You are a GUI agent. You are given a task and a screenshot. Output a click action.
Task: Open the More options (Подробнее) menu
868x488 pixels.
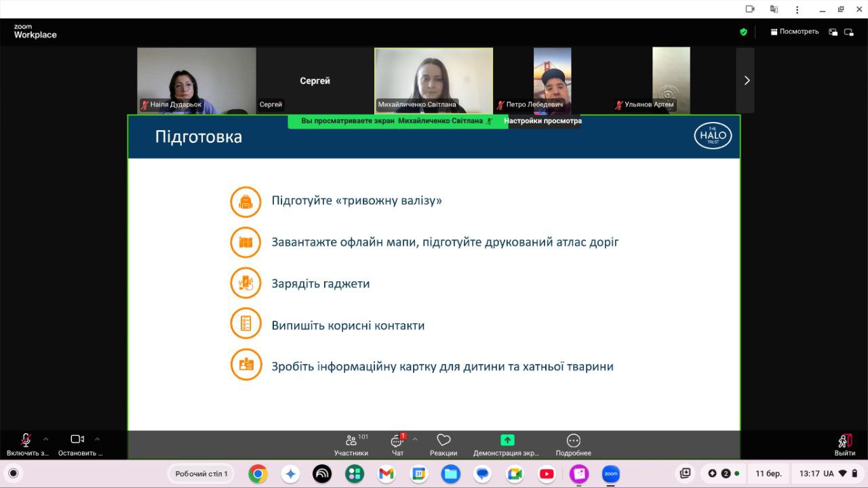click(573, 445)
